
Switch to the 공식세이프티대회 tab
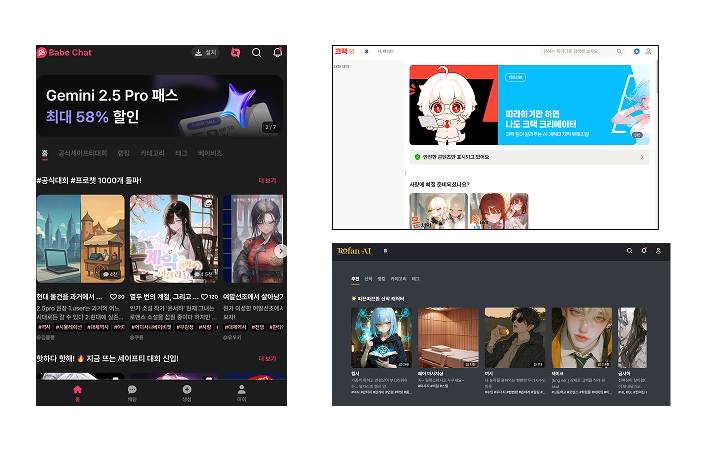(x=83, y=153)
